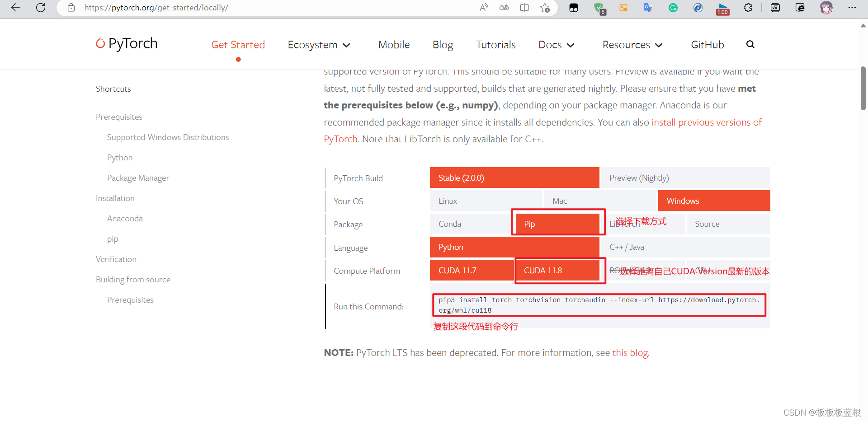The image size is (868, 421).
Task: Choose Windows as your OS
Action: 714,201
